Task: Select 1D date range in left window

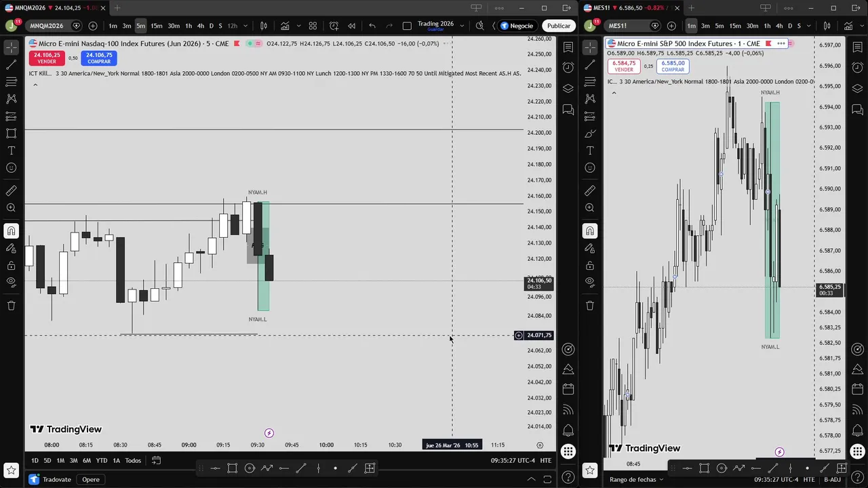Action: tap(35, 461)
